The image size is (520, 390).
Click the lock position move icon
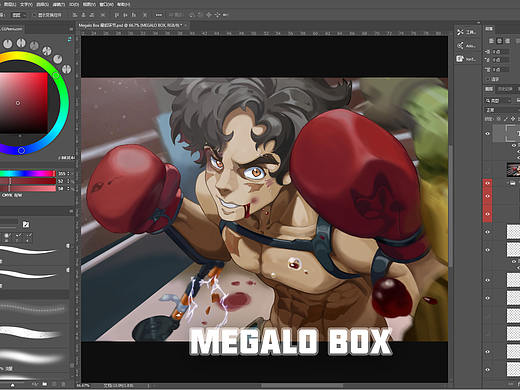pyautogui.click(x=513, y=119)
